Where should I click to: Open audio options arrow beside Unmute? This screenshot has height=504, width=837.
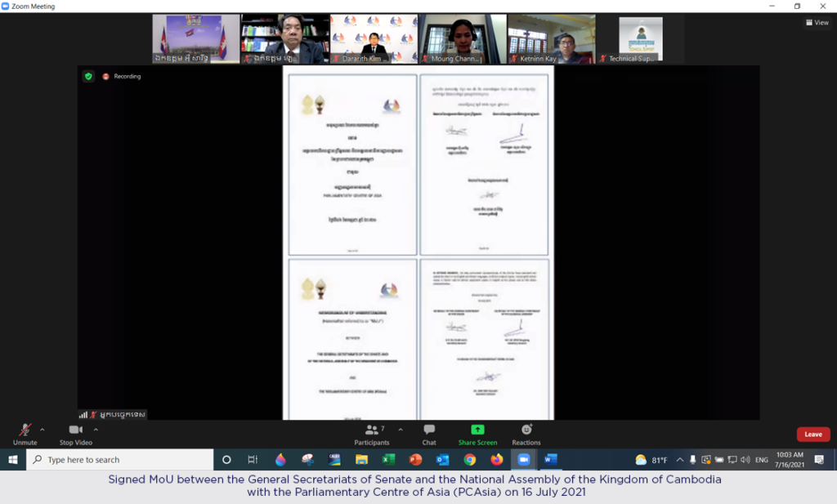43,430
